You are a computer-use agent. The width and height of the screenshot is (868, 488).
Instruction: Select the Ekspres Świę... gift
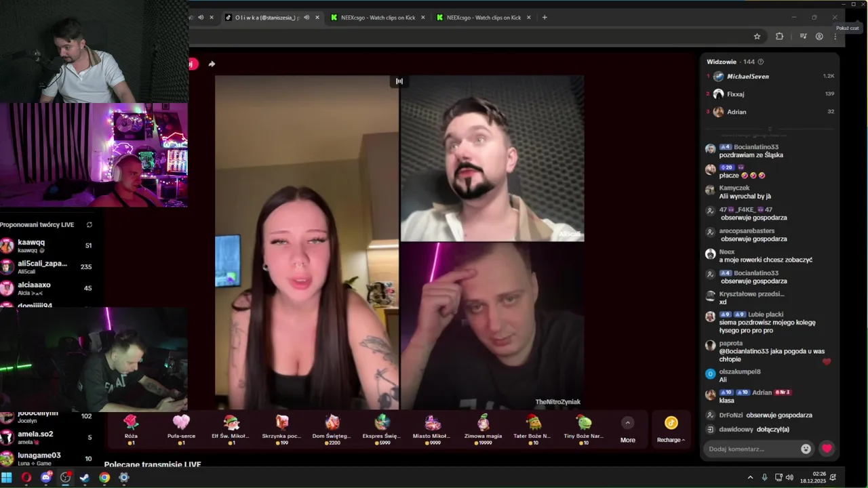tap(382, 430)
